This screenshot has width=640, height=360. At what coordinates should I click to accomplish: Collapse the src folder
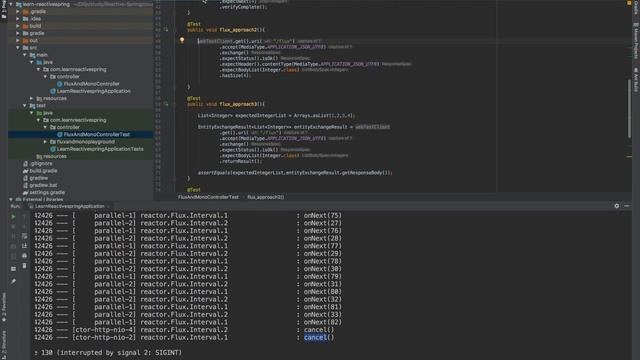coord(18,48)
